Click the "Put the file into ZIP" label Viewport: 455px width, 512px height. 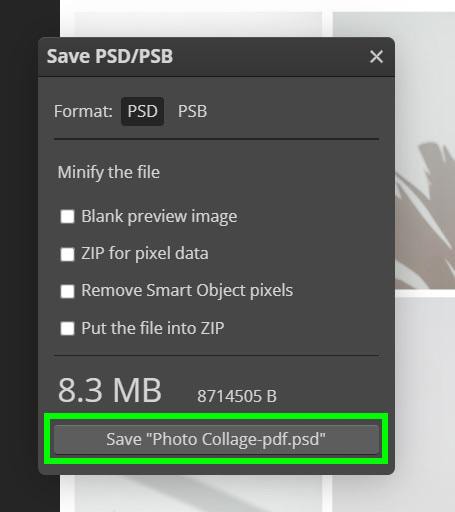(x=153, y=328)
